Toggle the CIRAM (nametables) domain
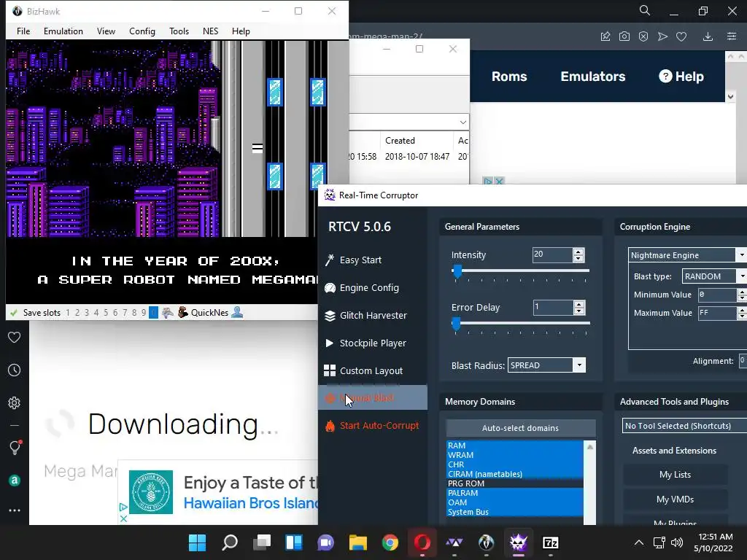Viewport: 747px width, 560px height. coord(514,474)
